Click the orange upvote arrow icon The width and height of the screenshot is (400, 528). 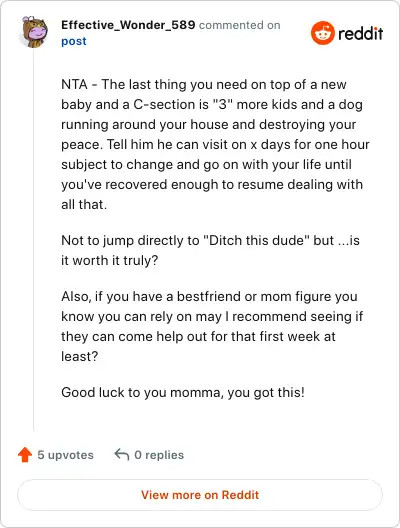[25, 455]
